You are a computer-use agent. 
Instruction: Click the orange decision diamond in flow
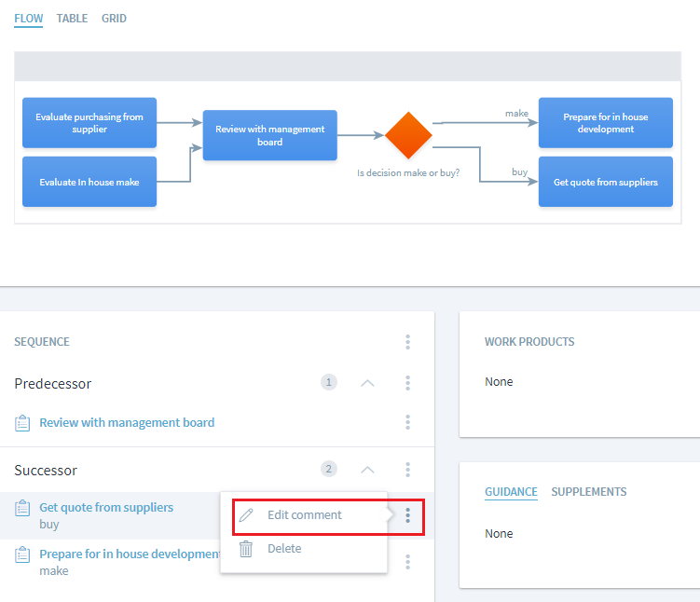(x=408, y=135)
